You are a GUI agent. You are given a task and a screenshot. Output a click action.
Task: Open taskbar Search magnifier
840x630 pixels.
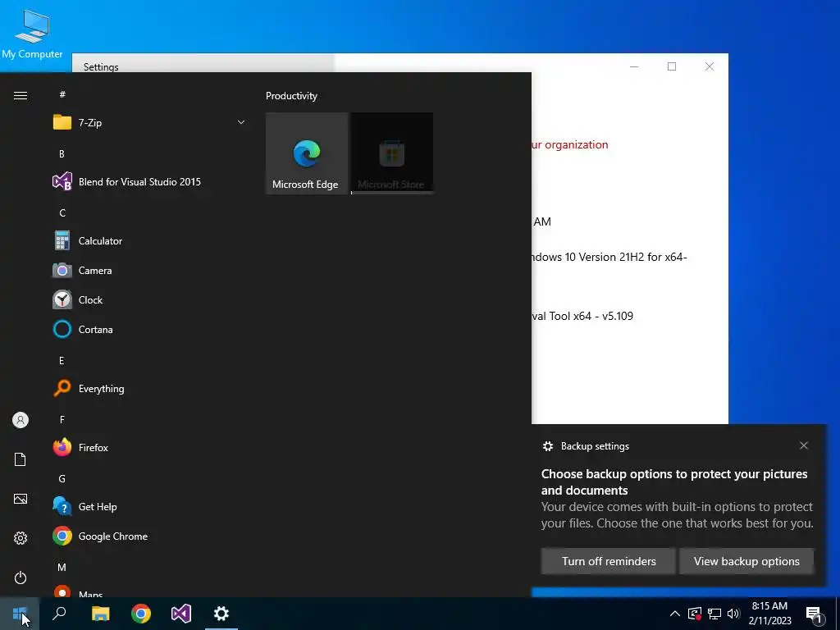click(x=59, y=614)
